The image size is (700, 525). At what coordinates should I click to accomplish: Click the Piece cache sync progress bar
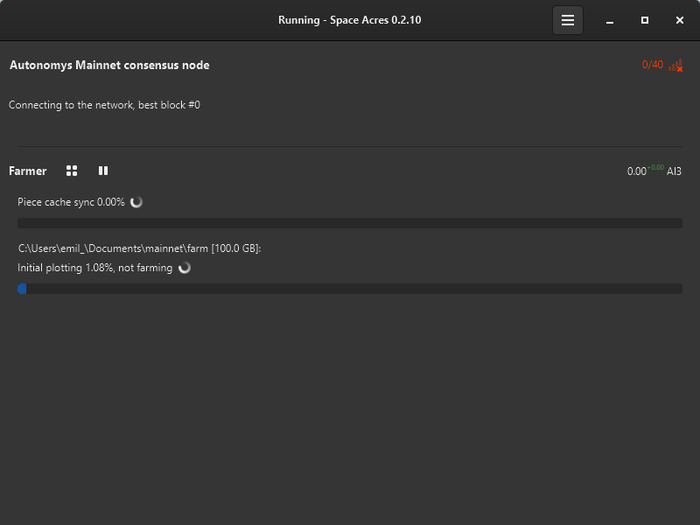(350, 223)
